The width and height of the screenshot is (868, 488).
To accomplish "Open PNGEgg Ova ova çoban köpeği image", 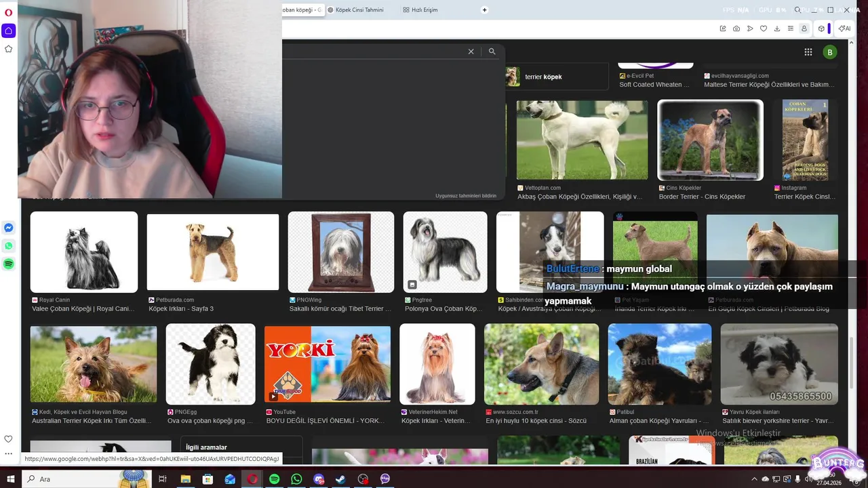I will click(211, 364).
